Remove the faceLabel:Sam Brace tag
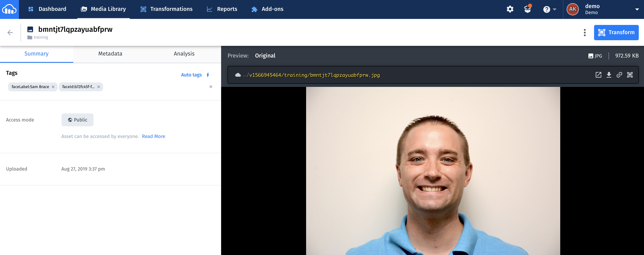Screen dimensions: 644x255 coord(53,87)
